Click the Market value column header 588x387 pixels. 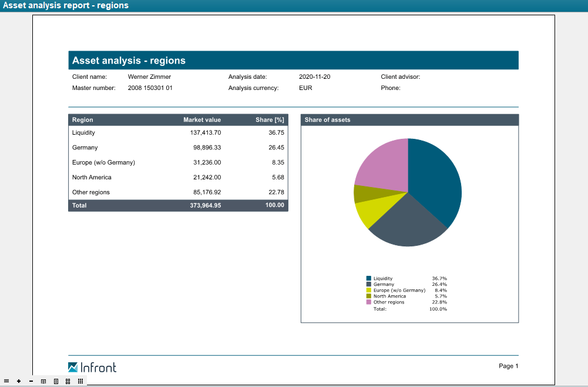[201, 120]
